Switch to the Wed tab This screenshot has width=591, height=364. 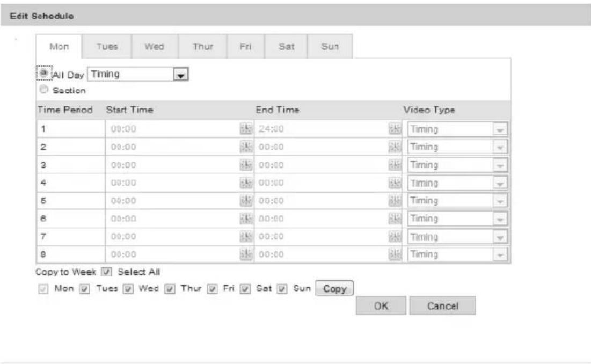click(155, 47)
